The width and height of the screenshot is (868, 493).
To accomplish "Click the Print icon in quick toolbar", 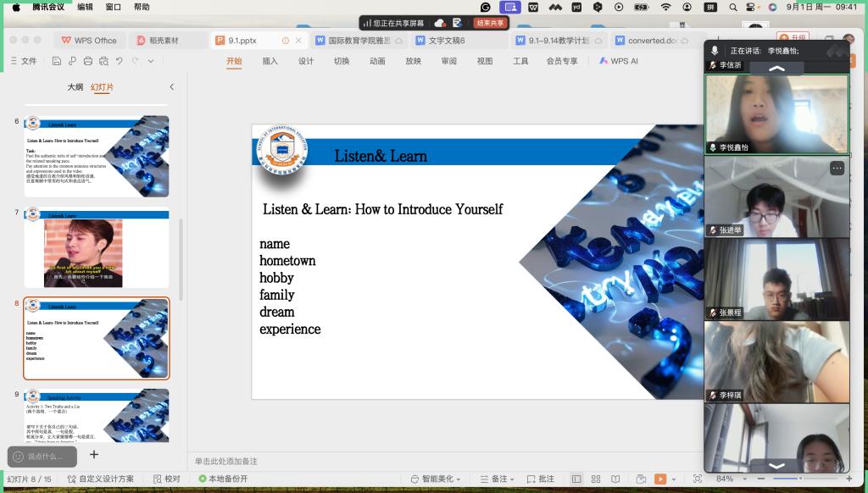I will tap(88, 61).
